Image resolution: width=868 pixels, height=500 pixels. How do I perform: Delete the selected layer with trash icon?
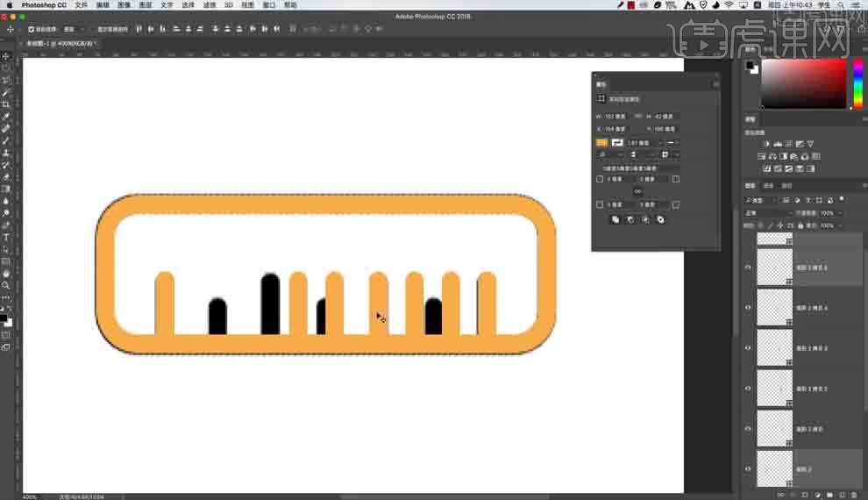[854, 495]
